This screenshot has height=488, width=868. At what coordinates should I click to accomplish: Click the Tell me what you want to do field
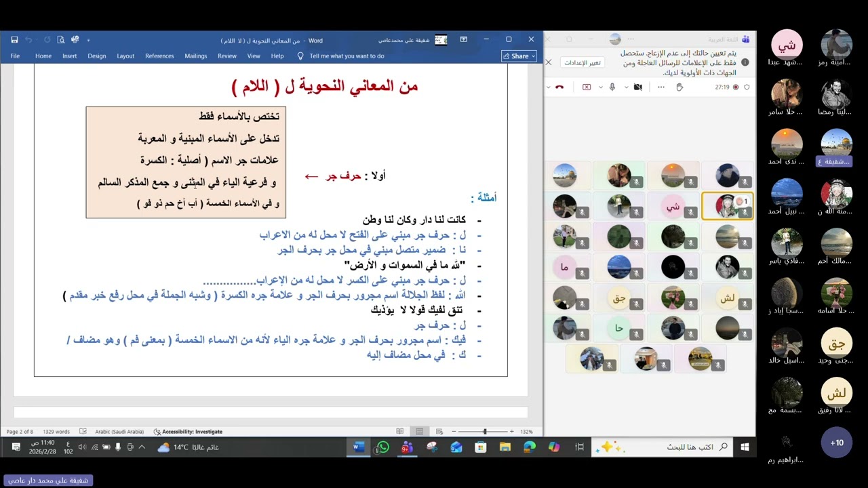(347, 56)
